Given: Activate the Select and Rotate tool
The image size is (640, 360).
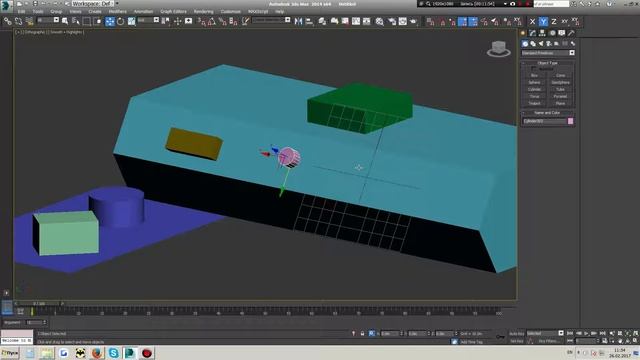Looking at the screenshot, I should [120, 21].
